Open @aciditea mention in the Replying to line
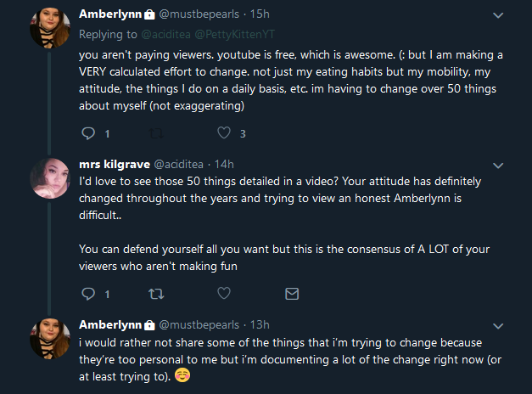Screen dimensions: 532x394 click(165, 34)
